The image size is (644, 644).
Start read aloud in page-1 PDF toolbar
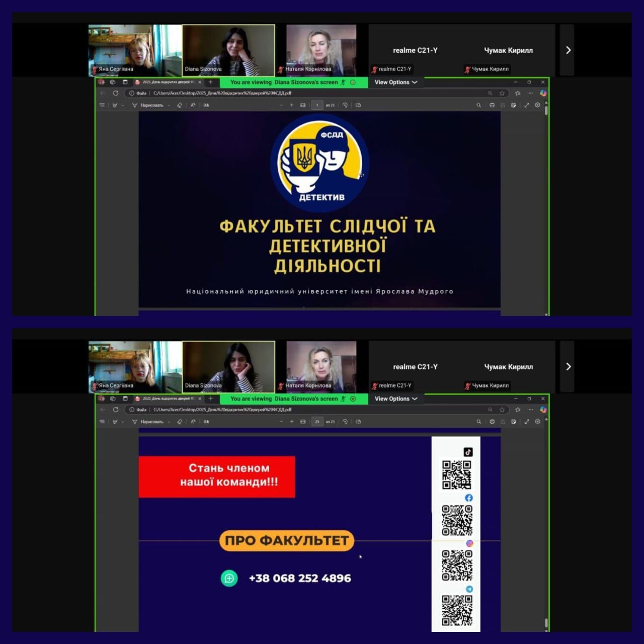click(x=193, y=105)
